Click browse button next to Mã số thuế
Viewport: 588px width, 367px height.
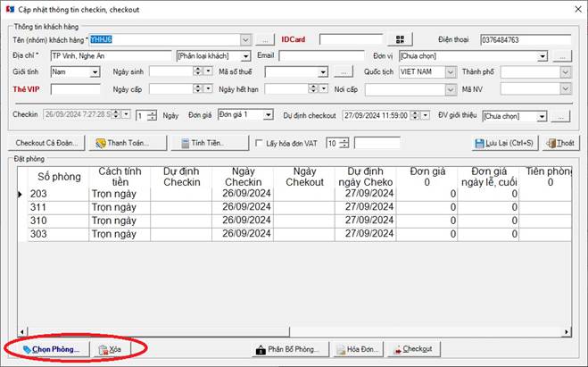pyautogui.click(x=344, y=72)
